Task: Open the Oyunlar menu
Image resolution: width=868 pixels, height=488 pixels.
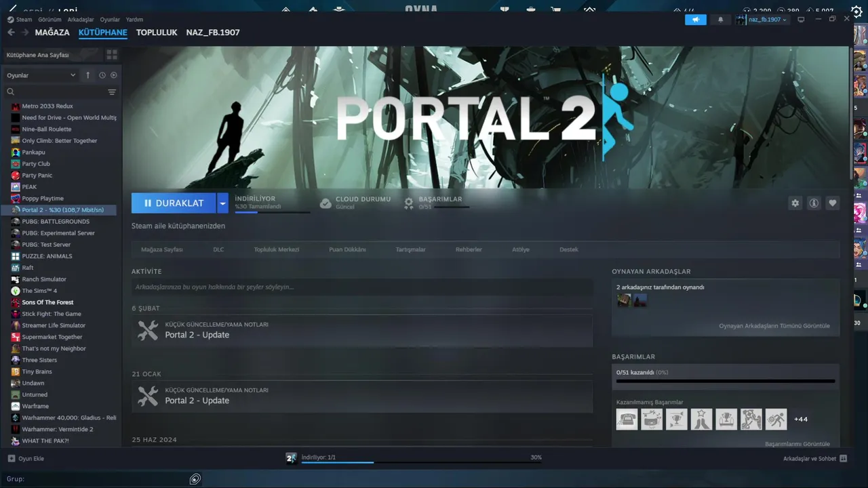Action: coord(110,20)
